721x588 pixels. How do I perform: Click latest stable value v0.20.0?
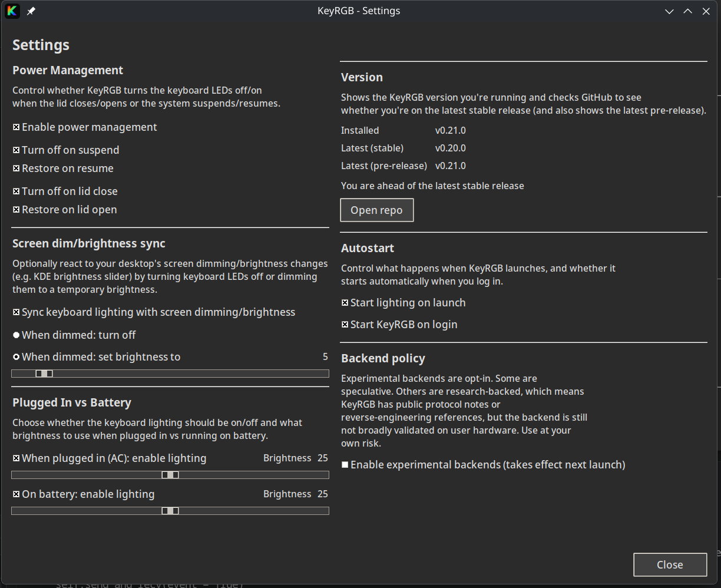(451, 148)
